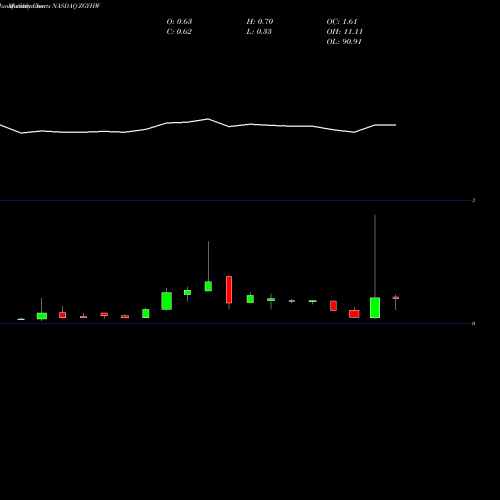This screenshot has width=500, height=500.
Task: Select the OL: 90.91 reading
Action: tap(344, 42)
